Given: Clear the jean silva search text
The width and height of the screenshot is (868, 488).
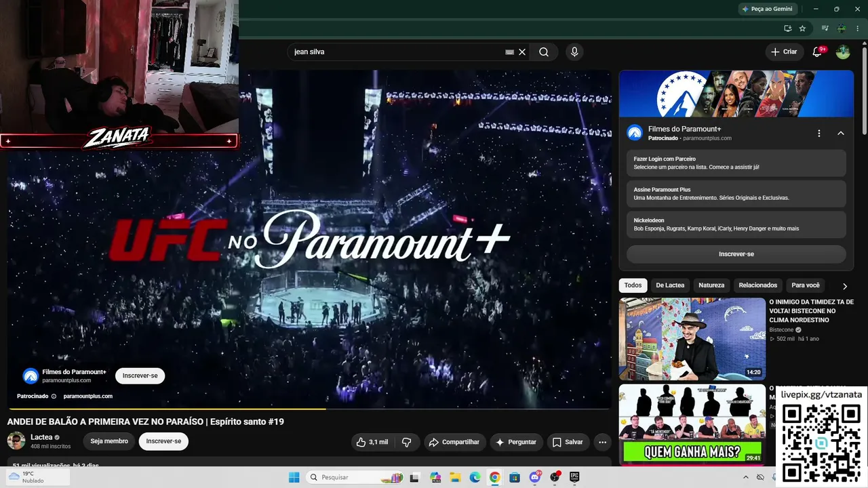Looking at the screenshot, I should pos(522,52).
